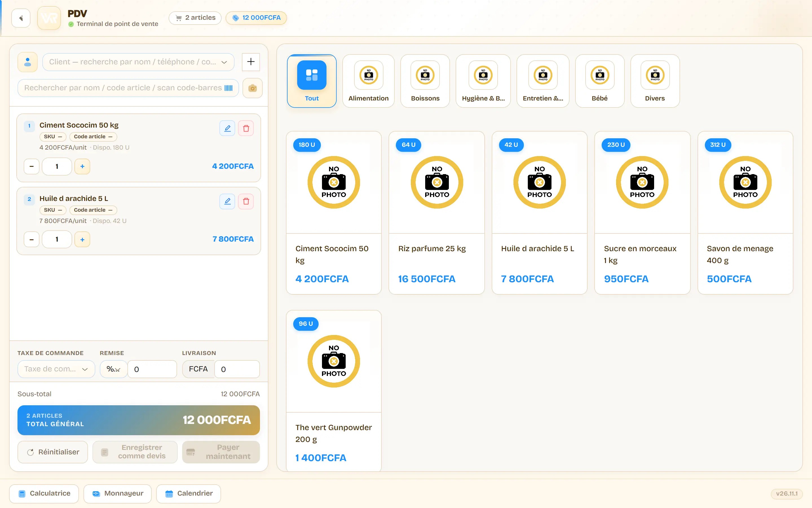
Task: Select the Hygiène & B... category
Action: point(483,81)
